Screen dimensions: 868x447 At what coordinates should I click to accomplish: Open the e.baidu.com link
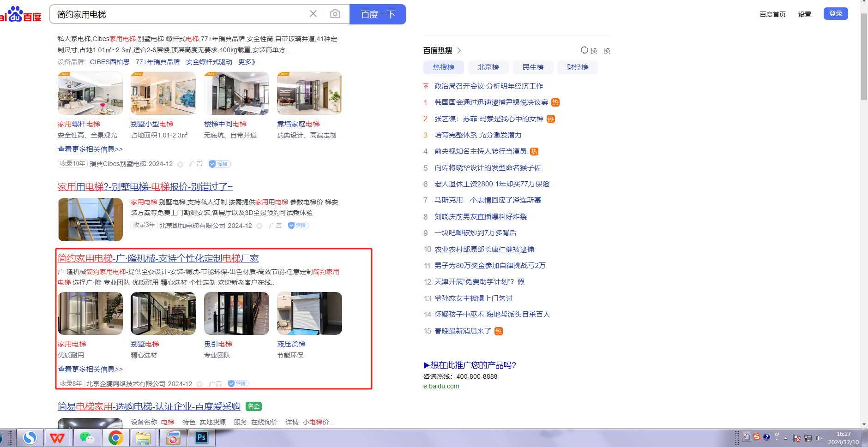441,387
